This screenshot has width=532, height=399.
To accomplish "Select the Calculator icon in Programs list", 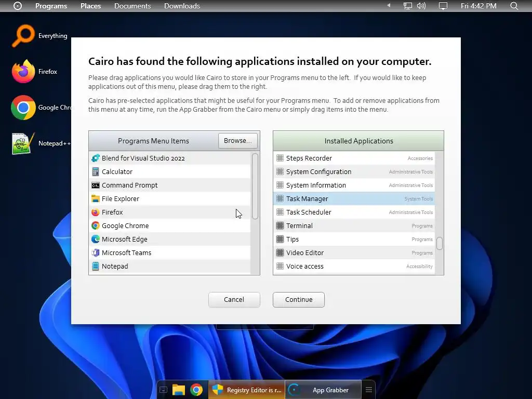I will (x=96, y=171).
